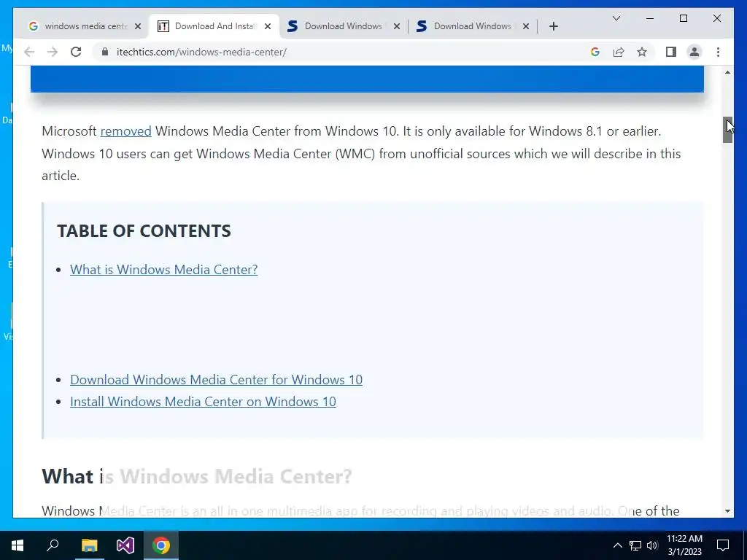This screenshot has height=560, width=747.
Task: Click the Google icon in address bar
Action: click(595, 52)
